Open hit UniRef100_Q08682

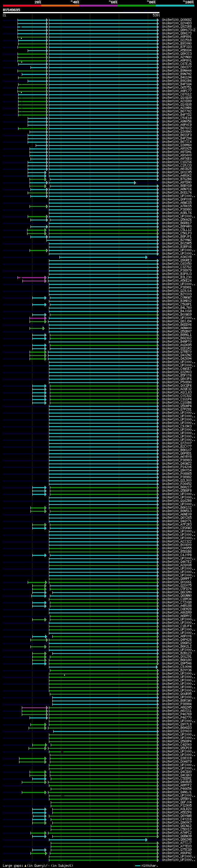[x=177, y=20]
